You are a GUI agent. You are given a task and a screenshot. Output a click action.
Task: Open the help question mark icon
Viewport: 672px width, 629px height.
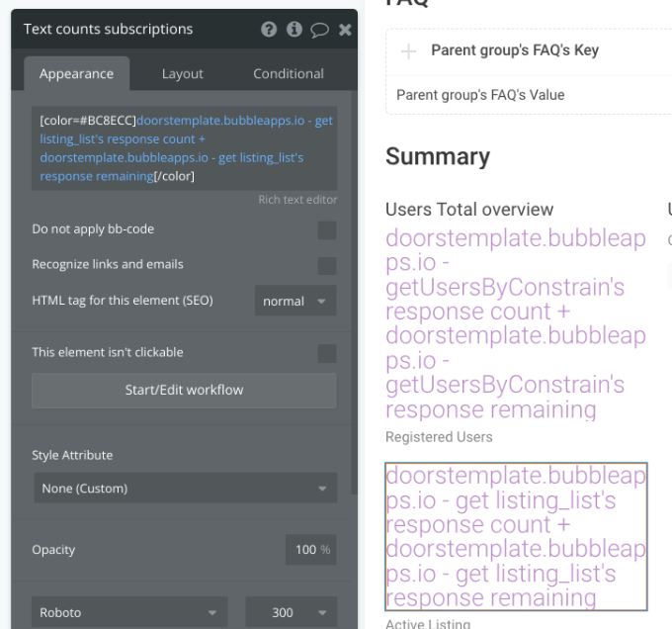click(x=269, y=29)
